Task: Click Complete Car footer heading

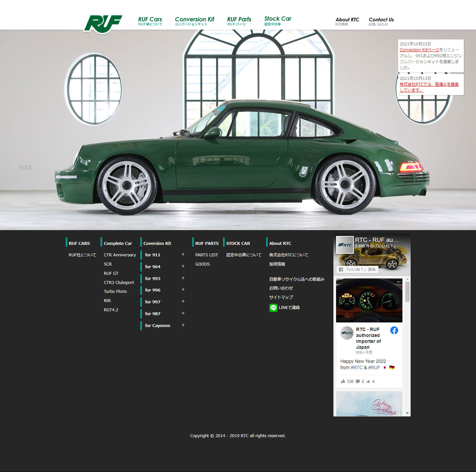Action: point(118,243)
